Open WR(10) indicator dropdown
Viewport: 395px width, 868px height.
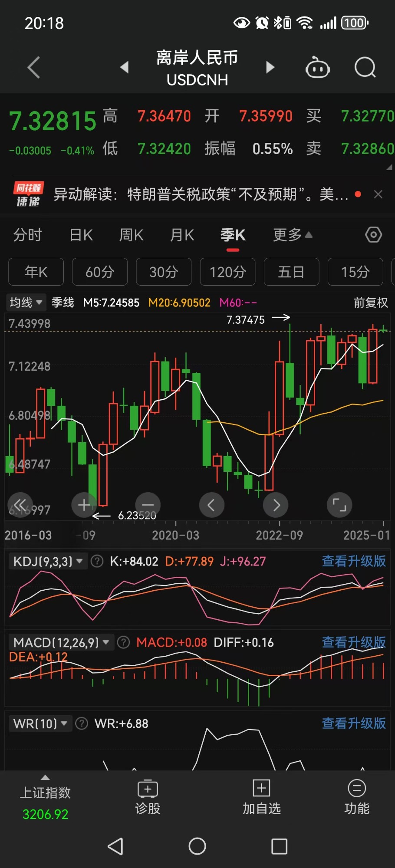[x=40, y=723]
